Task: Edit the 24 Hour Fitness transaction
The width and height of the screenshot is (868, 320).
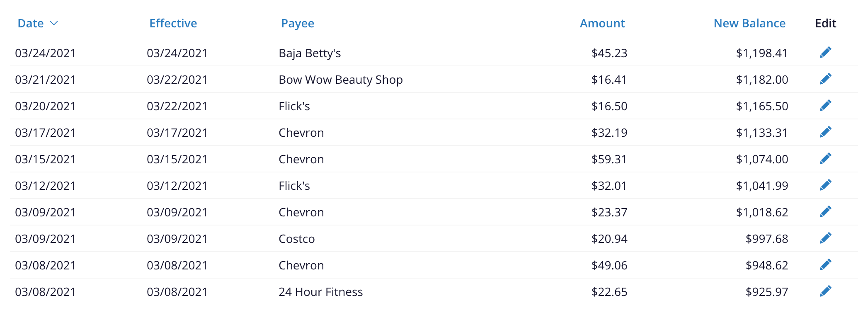Action: [825, 291]
